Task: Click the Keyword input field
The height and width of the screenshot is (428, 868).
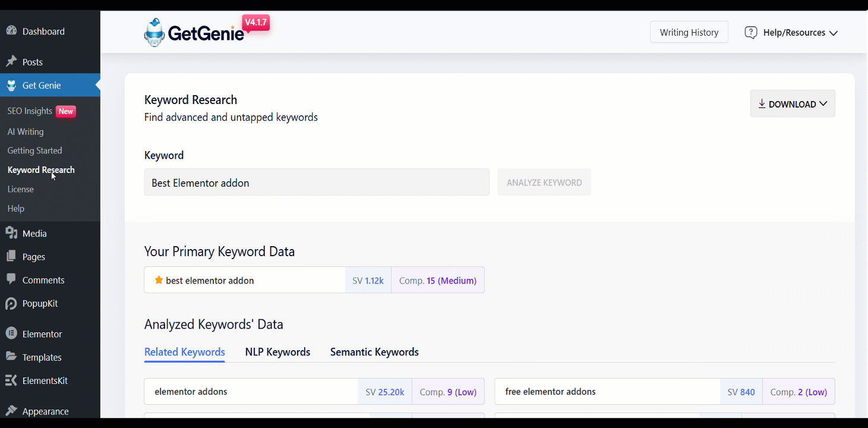Action: pos(317,182)
